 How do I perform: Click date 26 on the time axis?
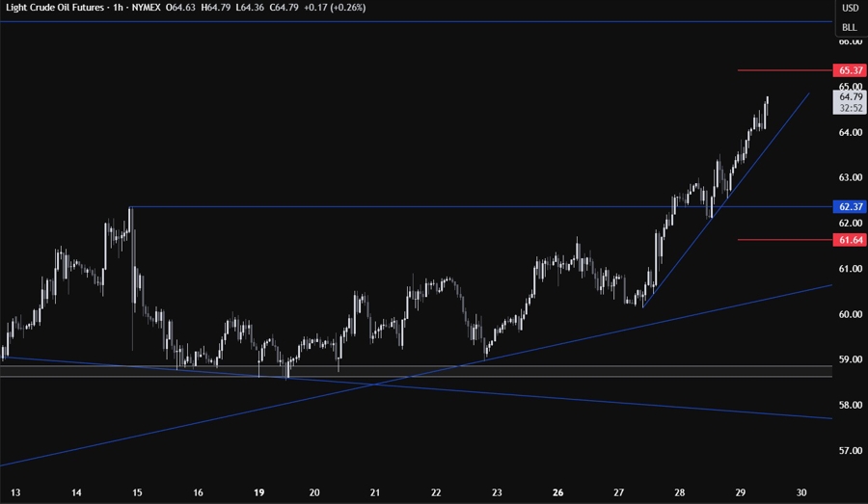(556, 491)
